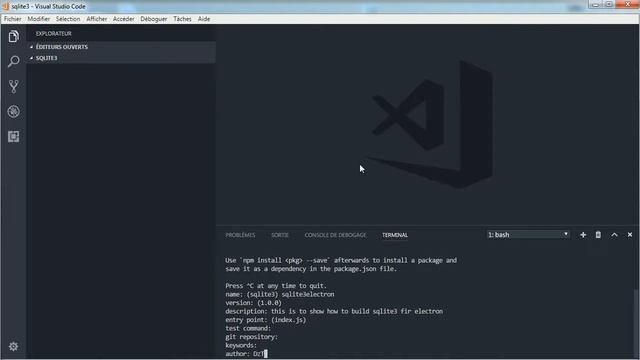
Task: Open the Fichier menu
Action: click(x=13, y=19)
